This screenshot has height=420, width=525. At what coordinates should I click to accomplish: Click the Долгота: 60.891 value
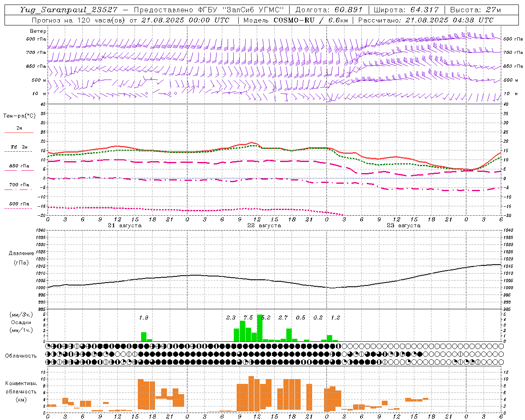[329, 10]
